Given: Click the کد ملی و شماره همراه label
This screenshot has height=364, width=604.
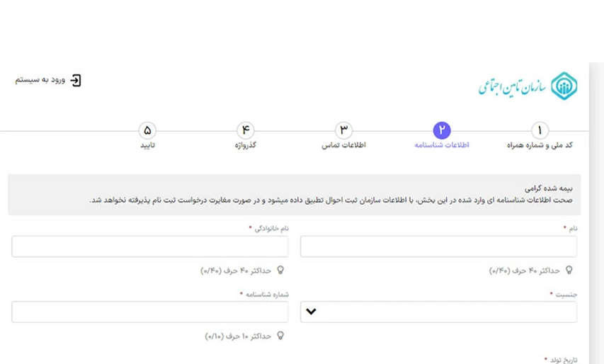Looking at the screenshot, I should (540, 145).
